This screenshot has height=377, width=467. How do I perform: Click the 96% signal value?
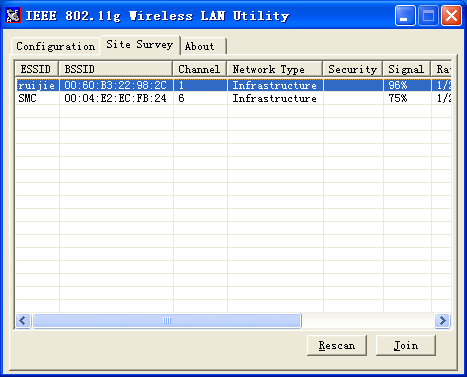(x=398, y=85)
